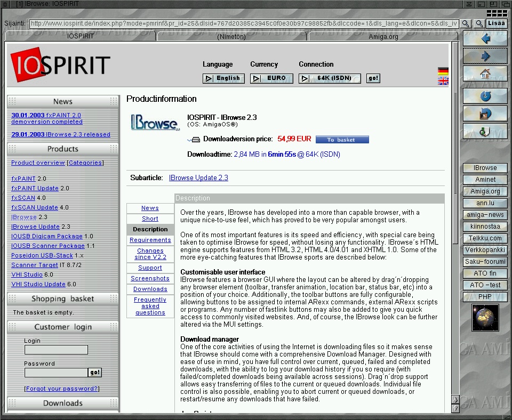512x420 pixels.
Task: Open the Language English selector
Action: point(223,78)
